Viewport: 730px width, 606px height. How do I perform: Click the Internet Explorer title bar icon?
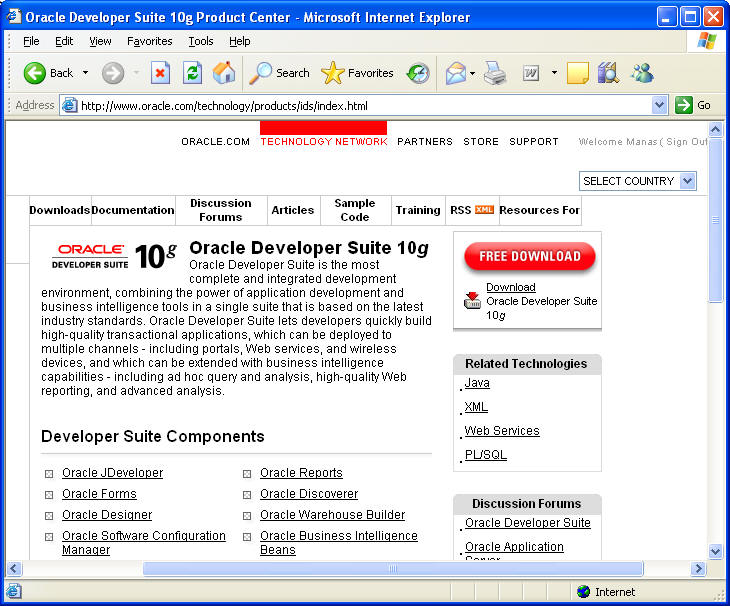[14, 16]
